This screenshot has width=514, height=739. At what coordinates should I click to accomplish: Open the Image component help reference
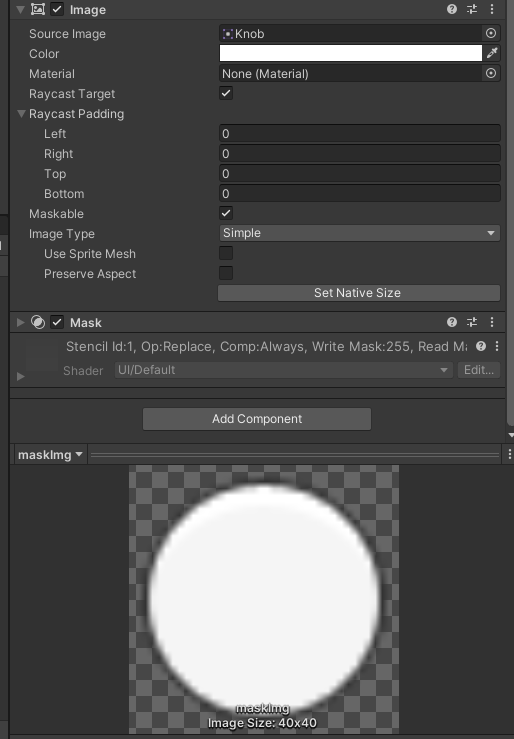click(452, 9)
